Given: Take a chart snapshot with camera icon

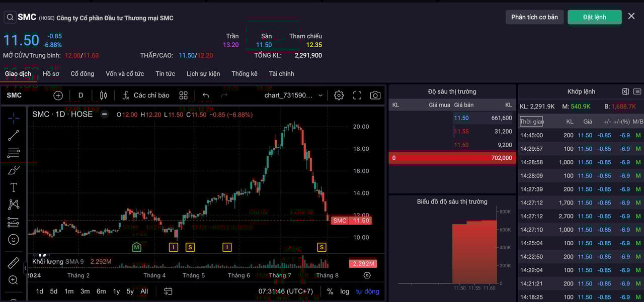Looking at the screenshot, I should pos(375,95).
